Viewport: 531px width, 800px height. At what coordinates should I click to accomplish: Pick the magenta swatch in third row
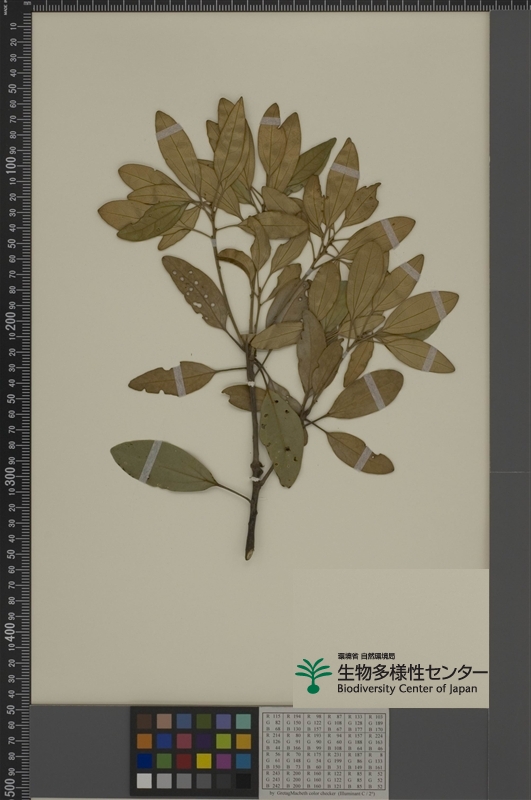[224, 761]
